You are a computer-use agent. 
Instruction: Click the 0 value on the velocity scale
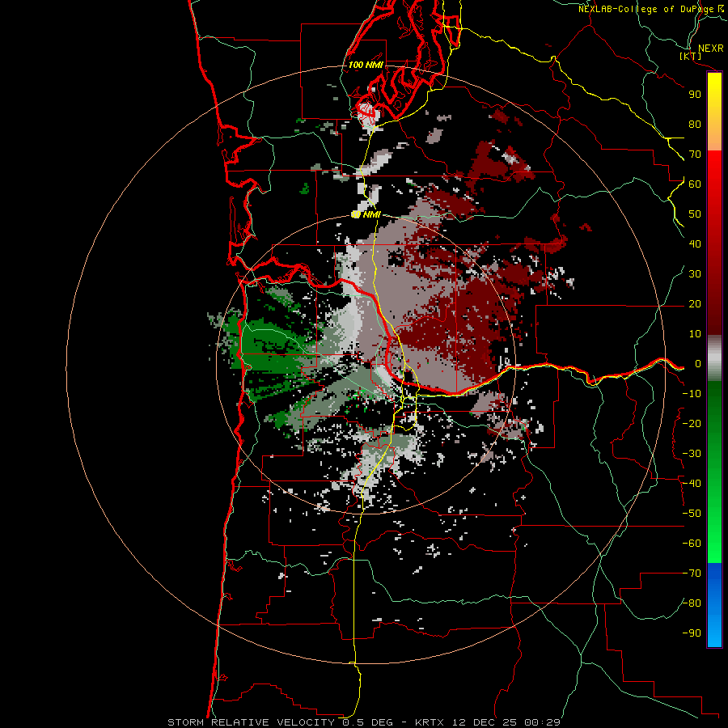pos(698,364)
